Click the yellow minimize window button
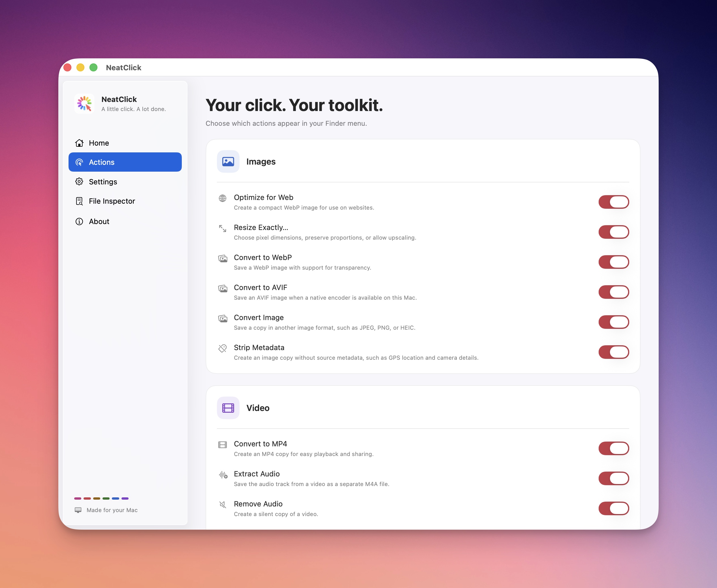Viewport: 717px width, 588px height. pos(80,67)
